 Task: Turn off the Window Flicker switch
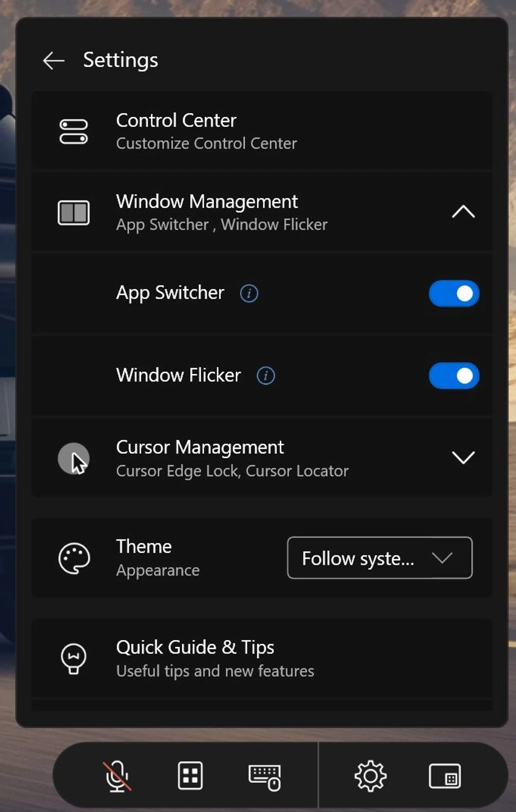pyautogui.click(x=454, y=376)
